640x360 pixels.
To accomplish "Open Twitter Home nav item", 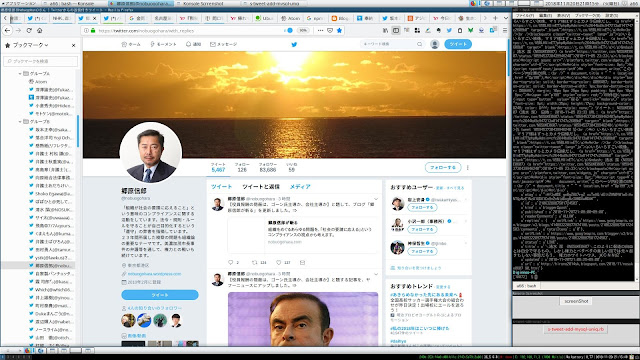I will (x=131, y=44).
